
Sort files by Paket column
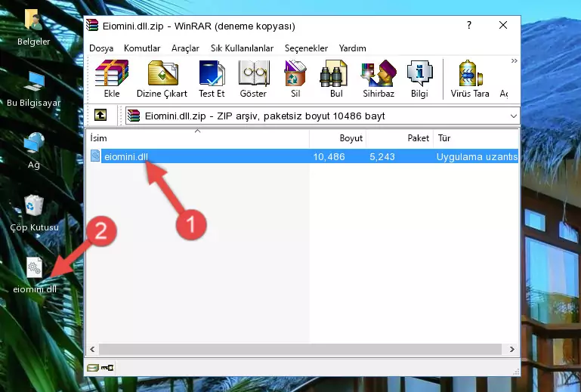(x=400, y=137)
